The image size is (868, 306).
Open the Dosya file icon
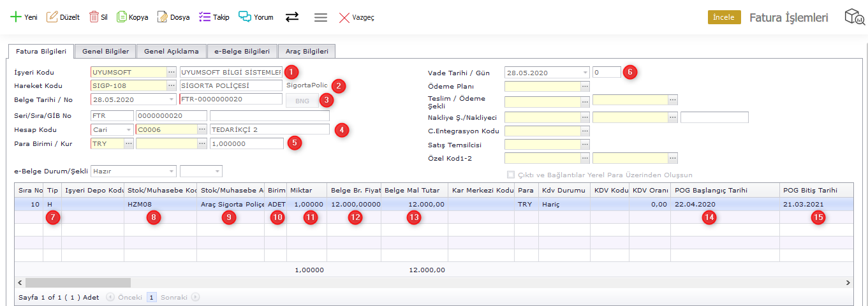pyautogui.click(x=163, y=17)
